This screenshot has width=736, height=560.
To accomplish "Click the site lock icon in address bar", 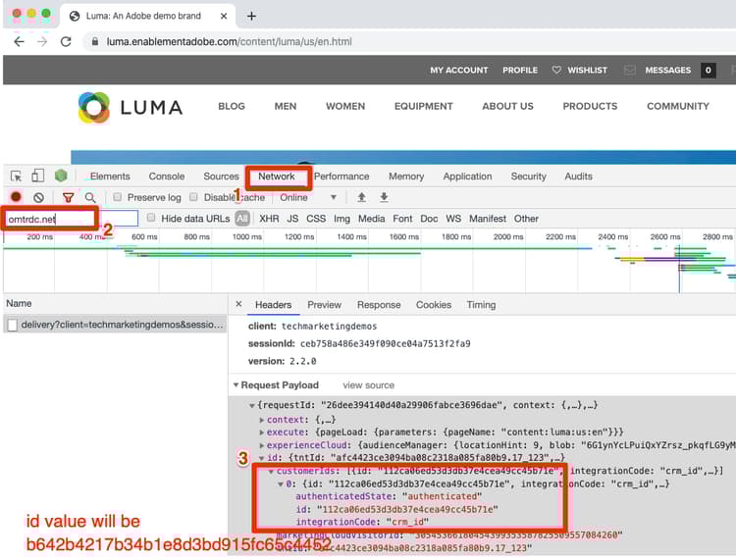I will click(95, 42).
